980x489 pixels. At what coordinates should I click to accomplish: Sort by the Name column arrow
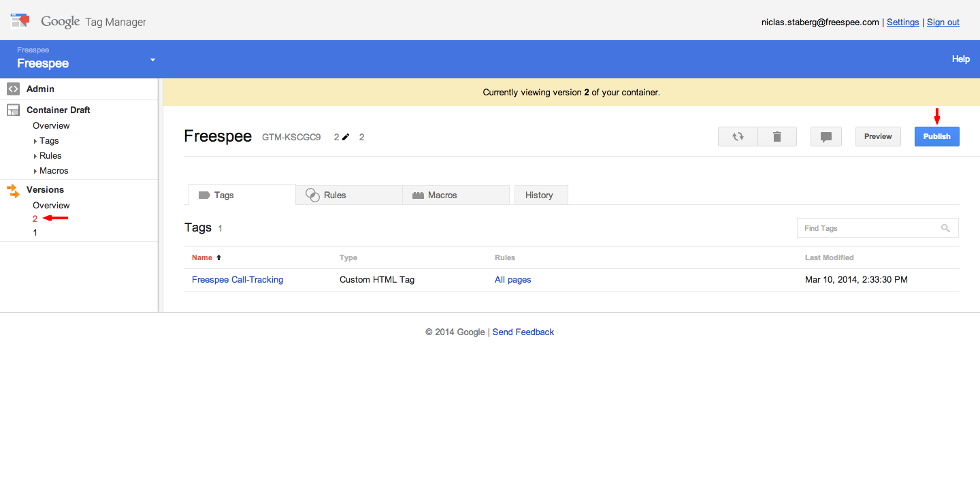coord(219,257)
